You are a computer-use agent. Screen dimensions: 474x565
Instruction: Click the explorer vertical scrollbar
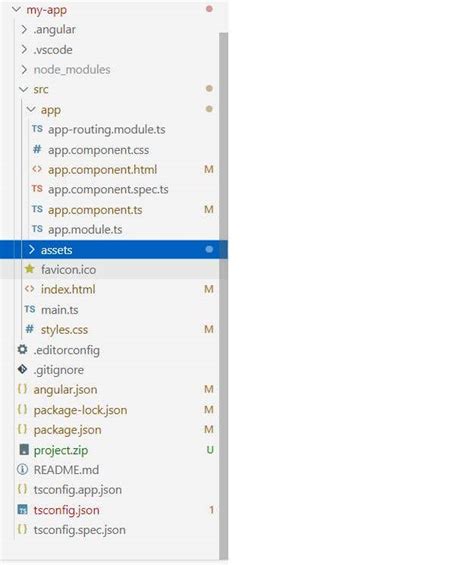[x=223, y=295]
